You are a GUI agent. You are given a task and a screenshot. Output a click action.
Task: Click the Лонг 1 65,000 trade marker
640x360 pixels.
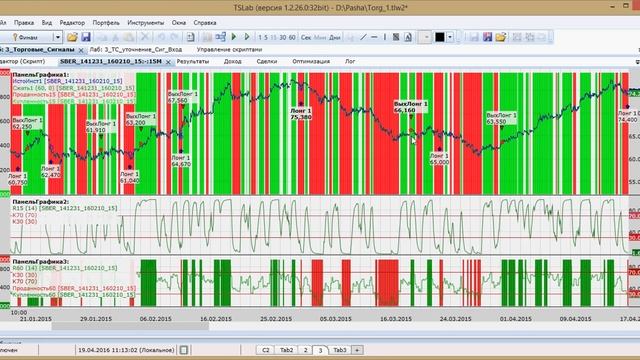pos(440,159)
